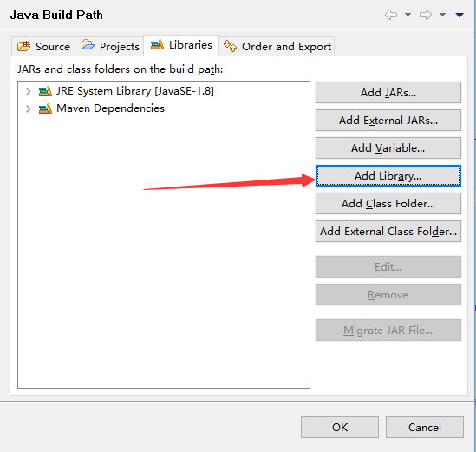The height and width of the screenshot is (452, 476).
Task: Expand the JRE System Library node
Action: pos(28,91)
